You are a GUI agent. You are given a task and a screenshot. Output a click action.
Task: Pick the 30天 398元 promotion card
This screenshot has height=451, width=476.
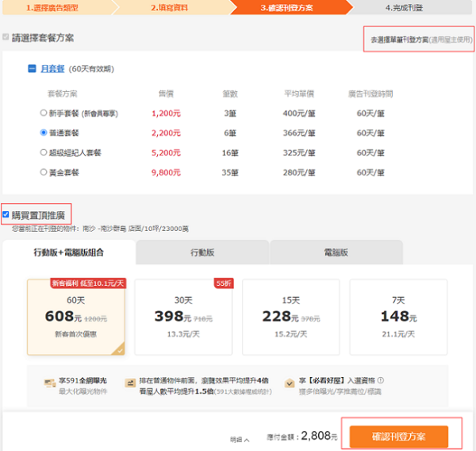[183, 316]
